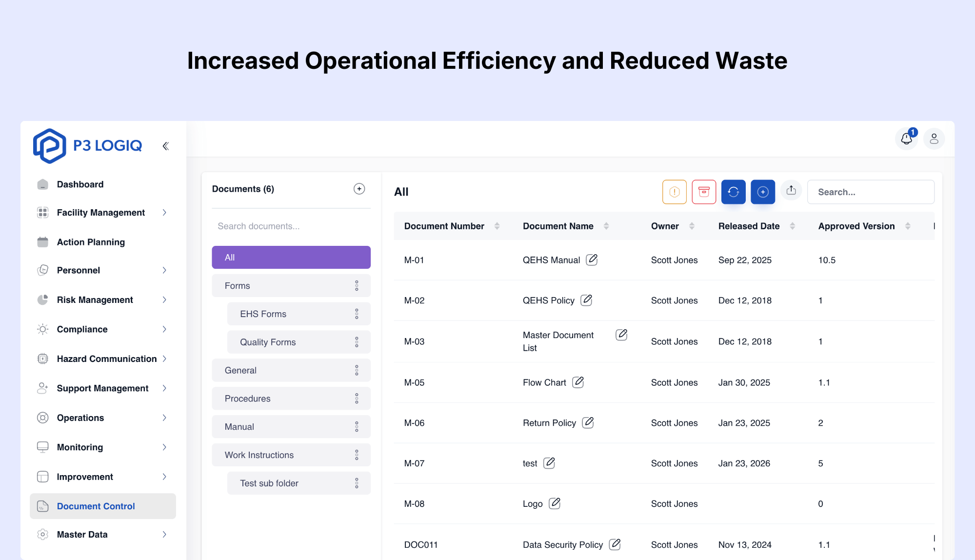
Task: Select the All filter in the Documents panel
Action: tap(291, 257)
